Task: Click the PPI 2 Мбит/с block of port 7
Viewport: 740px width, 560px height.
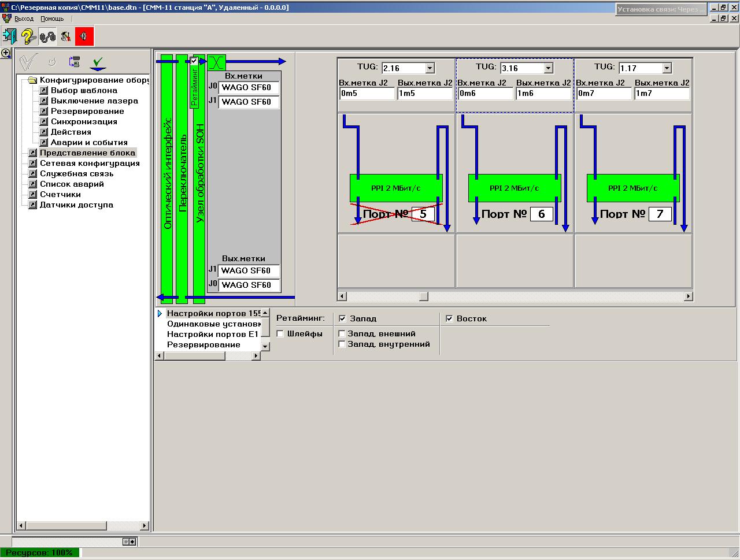Action: (633, 188)
